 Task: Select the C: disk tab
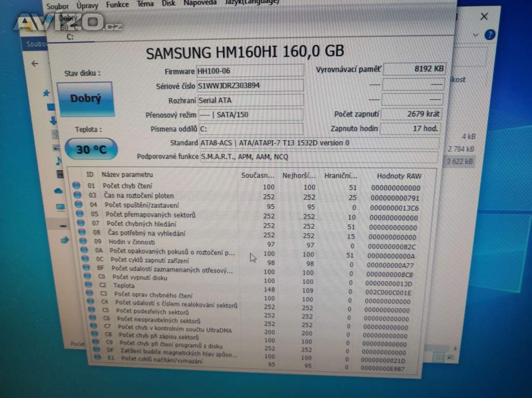[70, 37]
